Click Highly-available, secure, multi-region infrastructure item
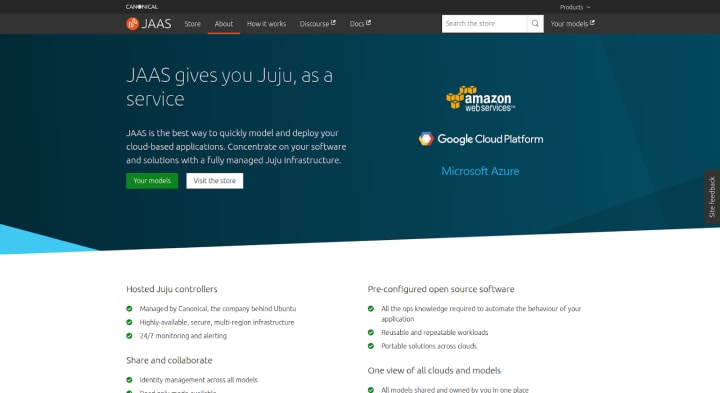The width and height of the screenshot is (720, 393). (217, 322)
